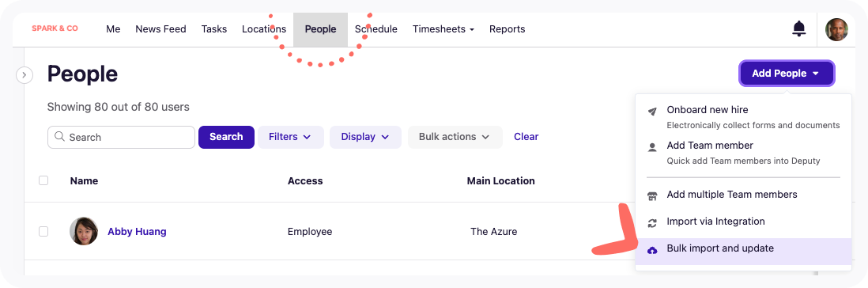Go to the Schedule tab

click(x=376, y=29)
